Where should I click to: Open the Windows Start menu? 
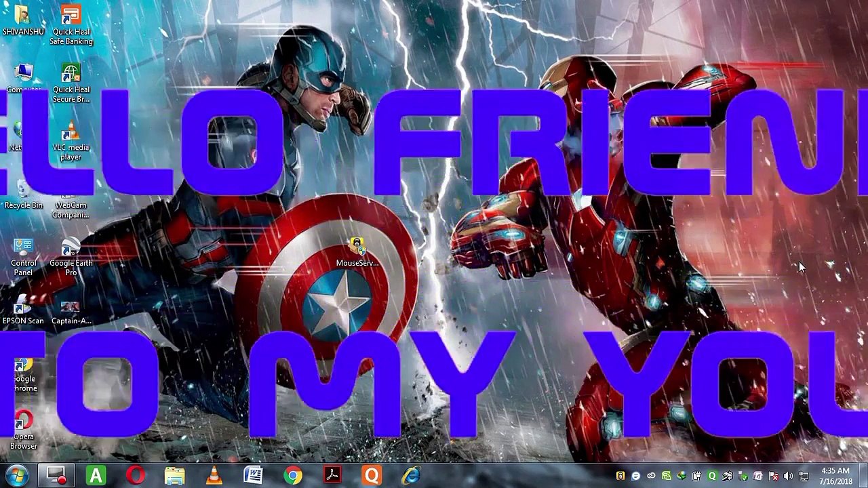pyautogui.click(x=17, y=476)
